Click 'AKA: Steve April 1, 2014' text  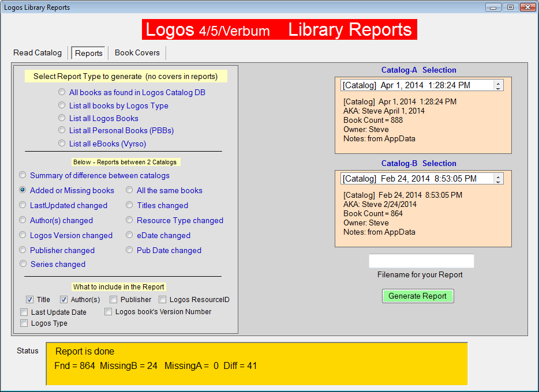(384, 111)
